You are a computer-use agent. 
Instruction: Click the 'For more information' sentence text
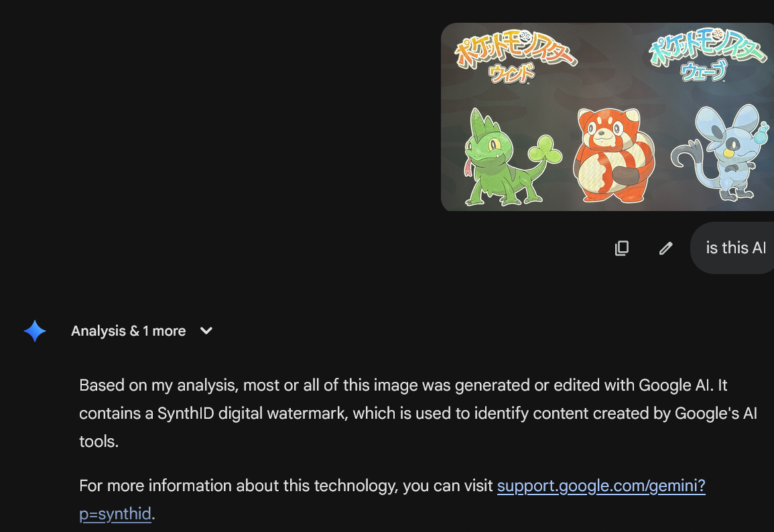click(285, 486)
